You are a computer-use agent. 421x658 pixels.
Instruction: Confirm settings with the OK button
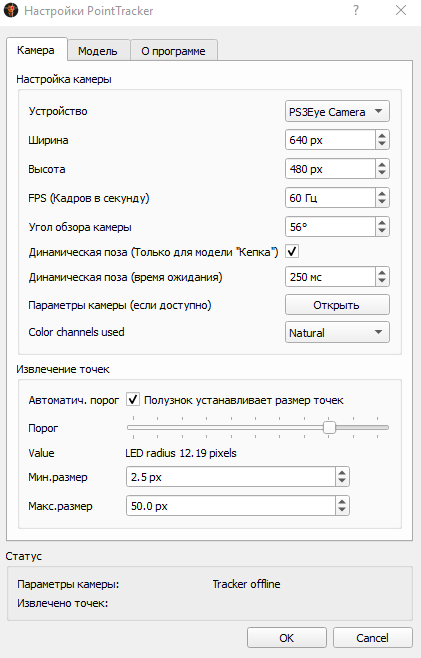click(x=287, y=638)
